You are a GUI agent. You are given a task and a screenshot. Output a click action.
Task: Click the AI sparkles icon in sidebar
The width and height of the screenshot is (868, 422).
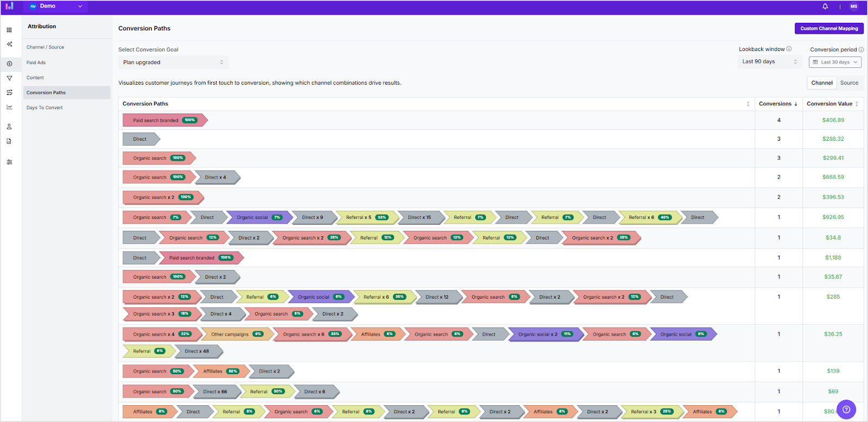pyautogui.click(x=9, y=44)
